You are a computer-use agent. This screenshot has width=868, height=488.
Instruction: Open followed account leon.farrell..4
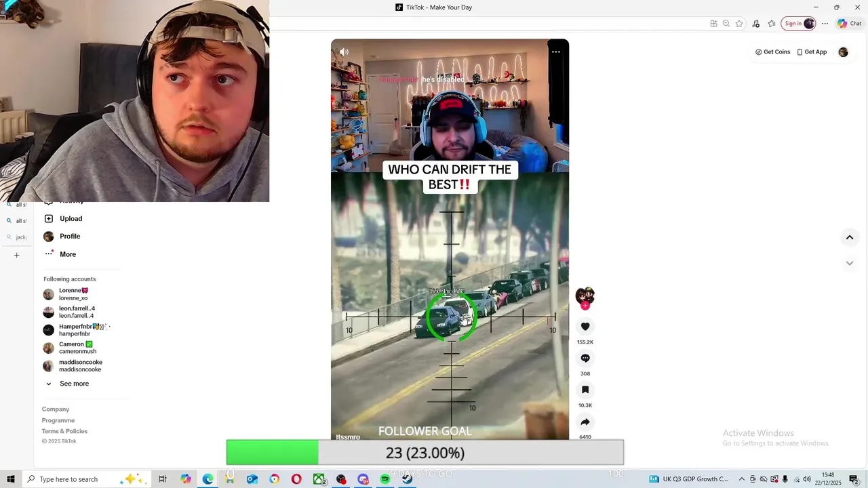(69, 312)
